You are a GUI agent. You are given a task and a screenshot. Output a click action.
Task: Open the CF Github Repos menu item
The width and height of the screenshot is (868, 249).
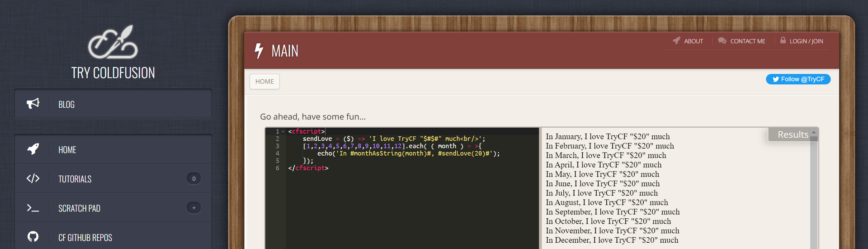coord(85,238)
